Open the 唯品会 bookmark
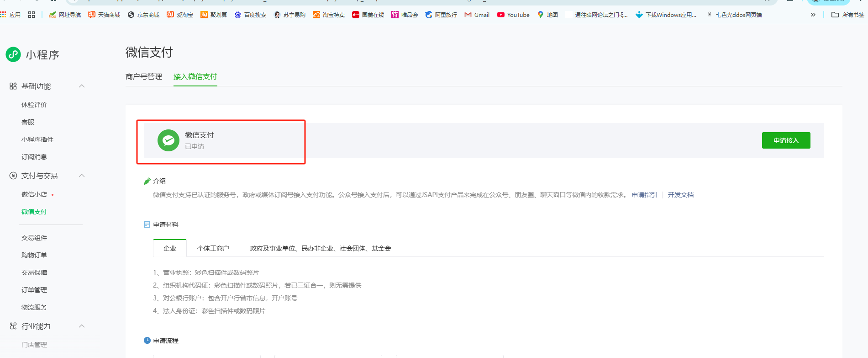868x358 pixels. [405, 15]
